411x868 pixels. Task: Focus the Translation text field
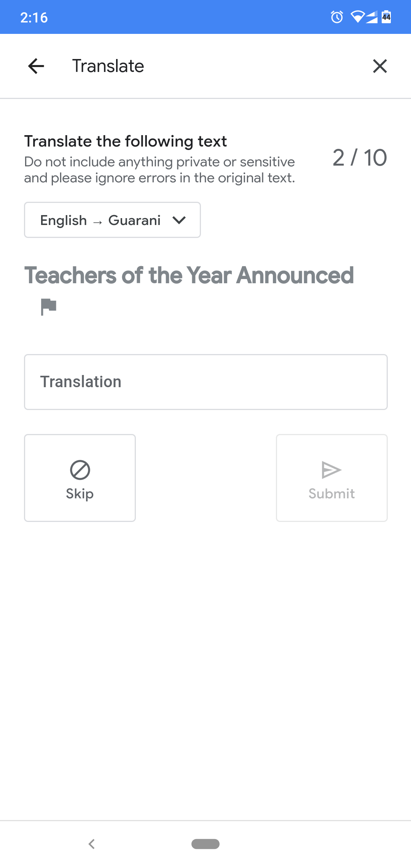205,382
